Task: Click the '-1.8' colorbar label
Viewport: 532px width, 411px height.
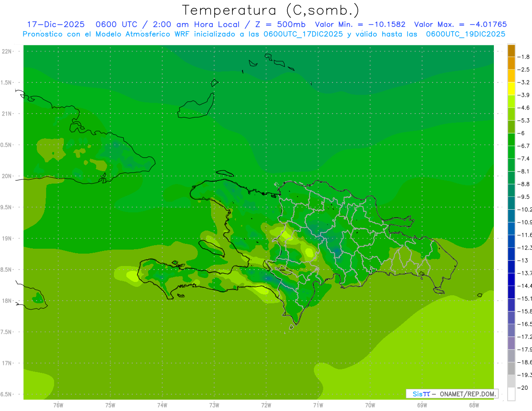Action: tap(524, 57)
